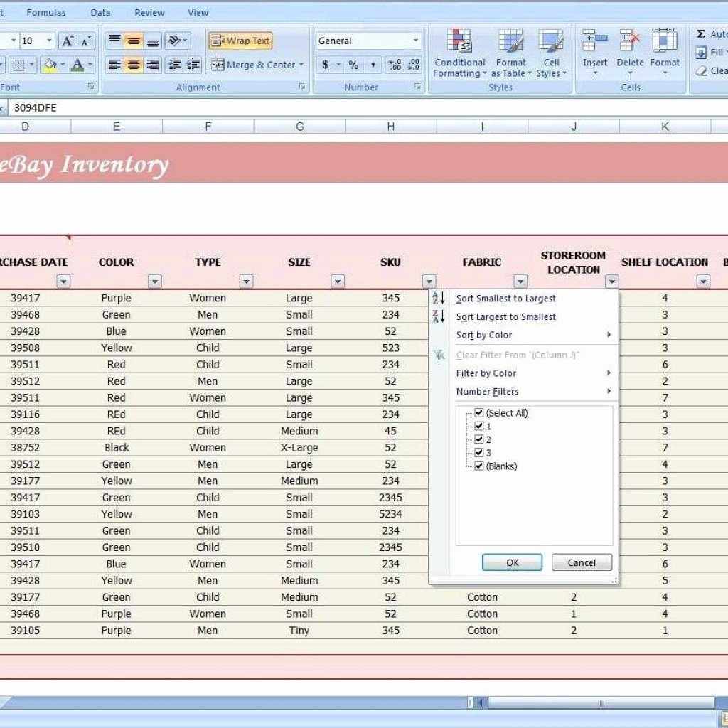Click the formula bar showing 3094DFE
The image size is (728, 728).
point(367,108)
